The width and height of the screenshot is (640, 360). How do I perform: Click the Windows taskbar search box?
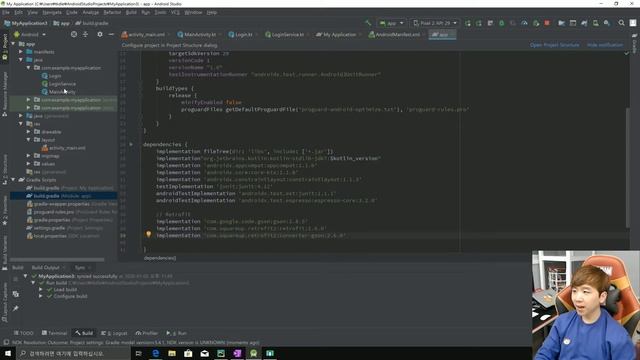(73, 353)
